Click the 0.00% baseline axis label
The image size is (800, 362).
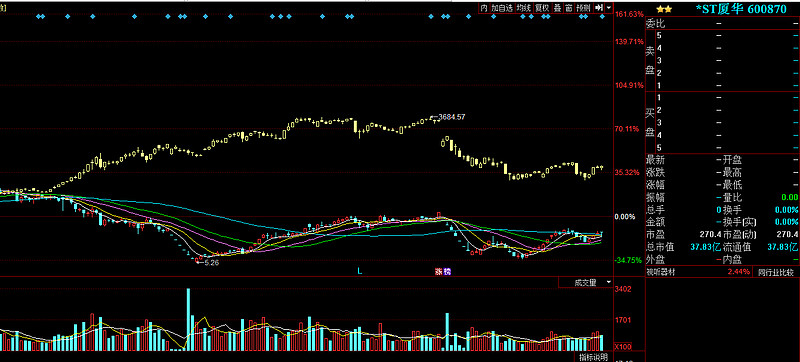click(x=626, y=217)
